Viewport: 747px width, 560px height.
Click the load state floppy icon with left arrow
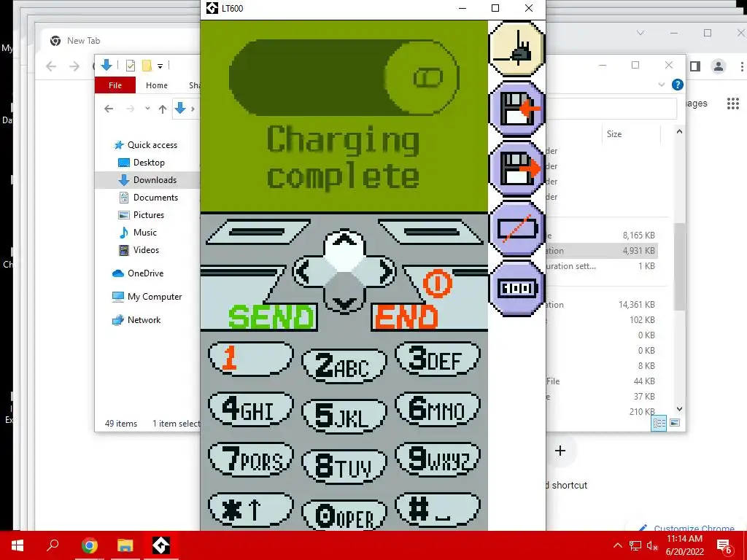[517, 109]
